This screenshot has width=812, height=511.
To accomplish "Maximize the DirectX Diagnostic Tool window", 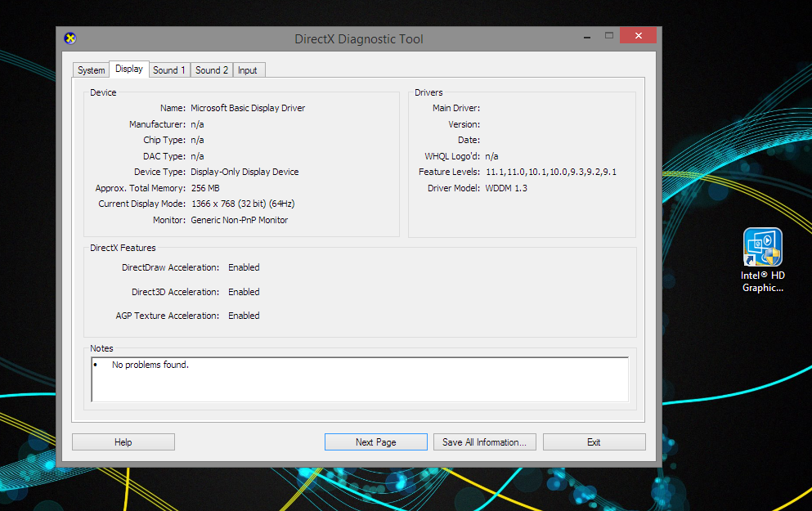I will 609,36.
